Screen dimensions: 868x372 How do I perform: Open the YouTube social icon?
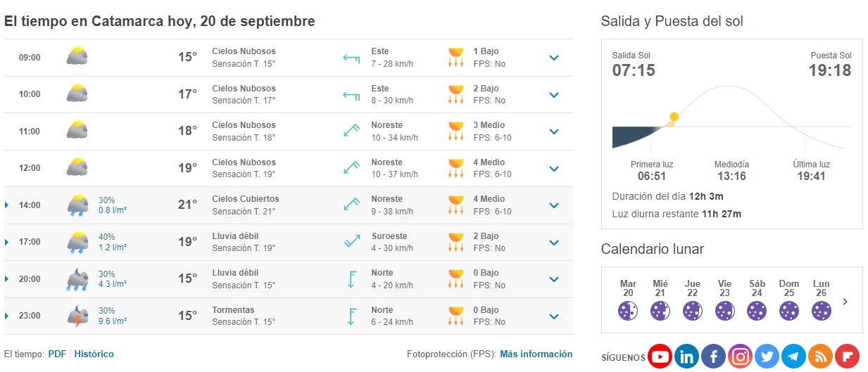660,357
